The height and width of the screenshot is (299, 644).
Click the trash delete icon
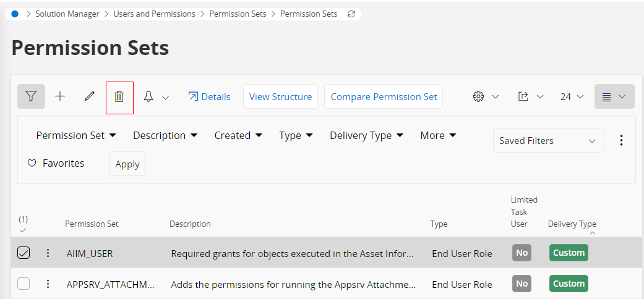[119, 97]
